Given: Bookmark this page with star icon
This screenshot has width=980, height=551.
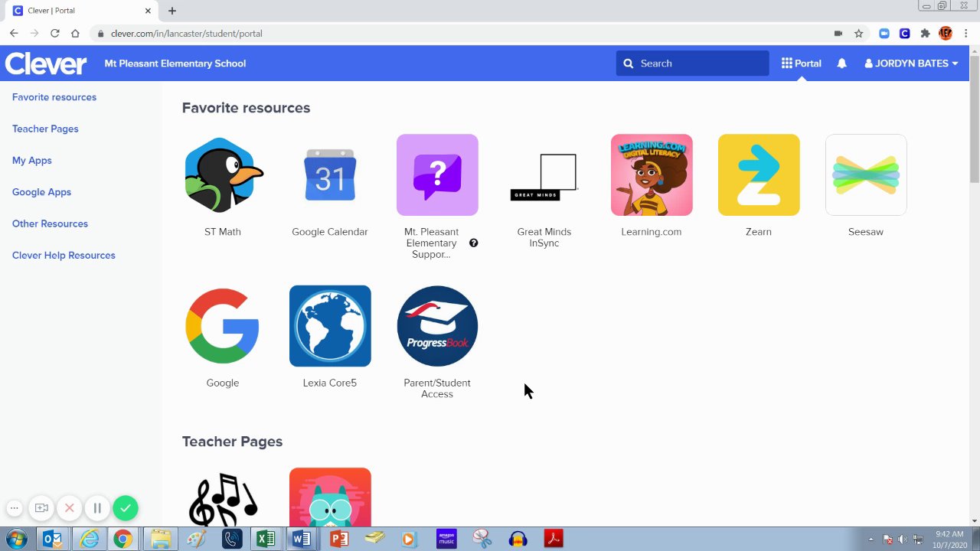Looking at the screenshot, I should (x=859, y=34).
